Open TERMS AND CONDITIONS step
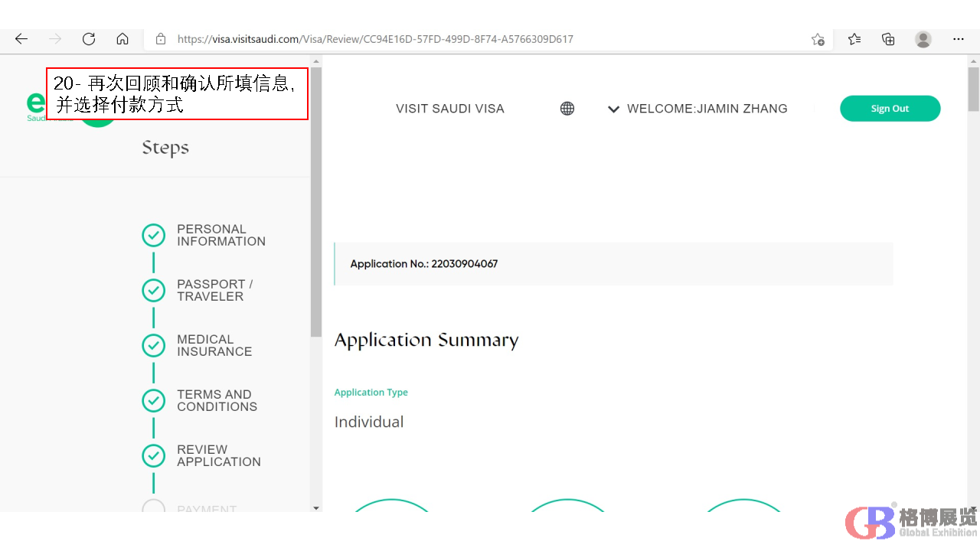 click(217, 400)
